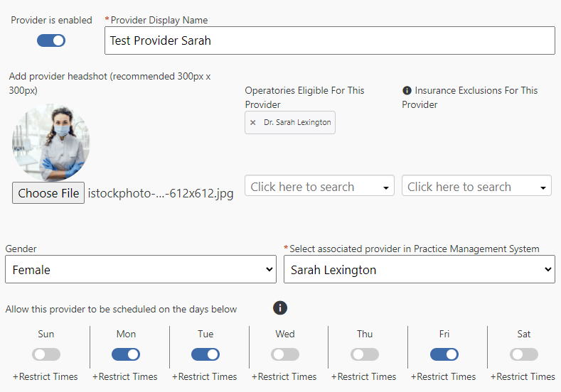This screenshot has height=392, width=561.
Task: Disable scheduling on Monday
Action: pos(126,354)
